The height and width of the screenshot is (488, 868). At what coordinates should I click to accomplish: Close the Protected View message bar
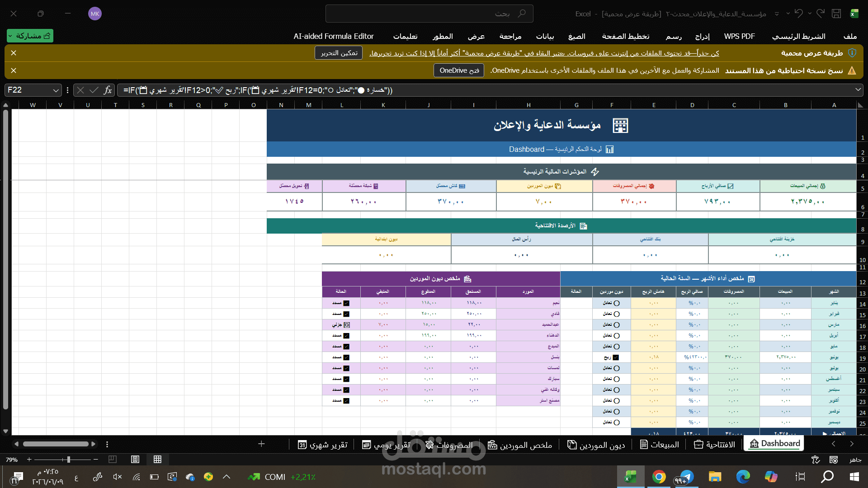point(14,53)
